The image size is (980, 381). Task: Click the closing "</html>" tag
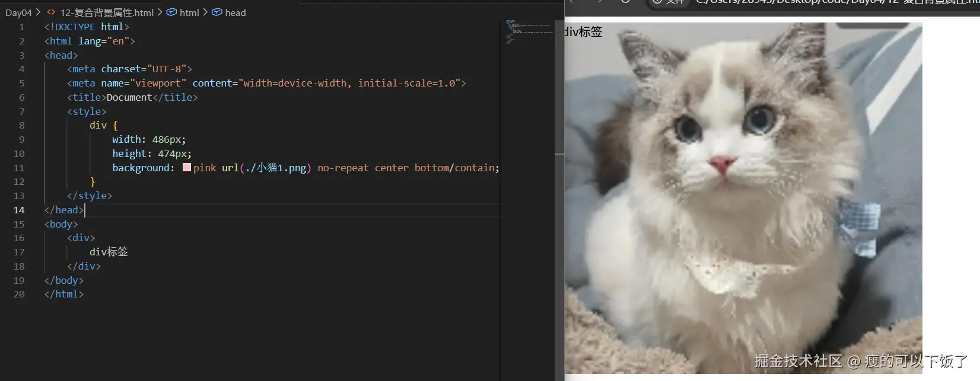(64, 294)
